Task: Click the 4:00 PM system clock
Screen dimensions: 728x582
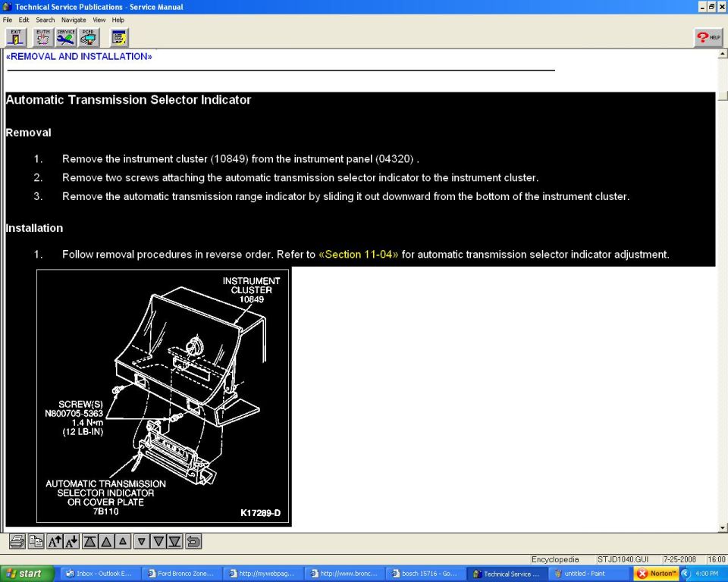Action: pos(707,574)
